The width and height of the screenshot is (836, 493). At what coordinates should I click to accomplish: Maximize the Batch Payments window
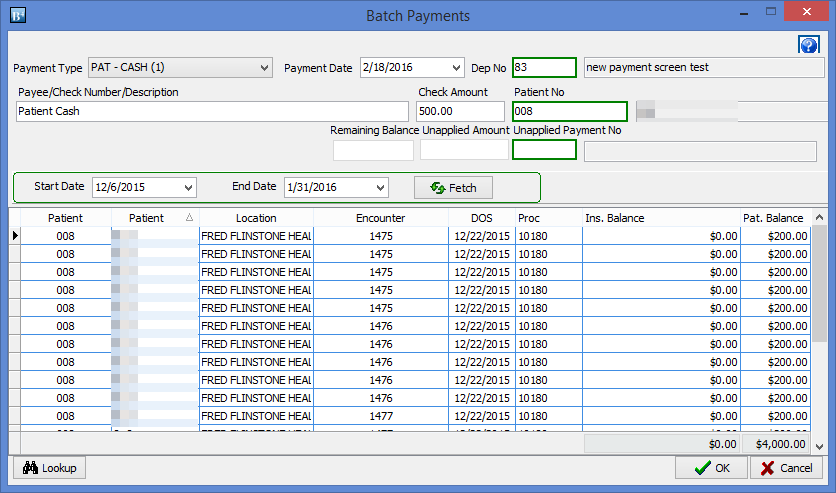[770, 12]
